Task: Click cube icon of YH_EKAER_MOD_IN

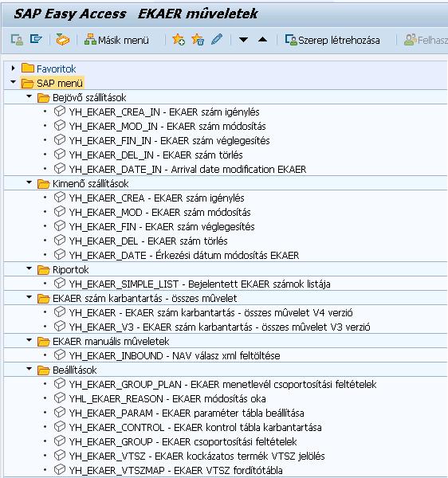Action: (x=60, y=125)
